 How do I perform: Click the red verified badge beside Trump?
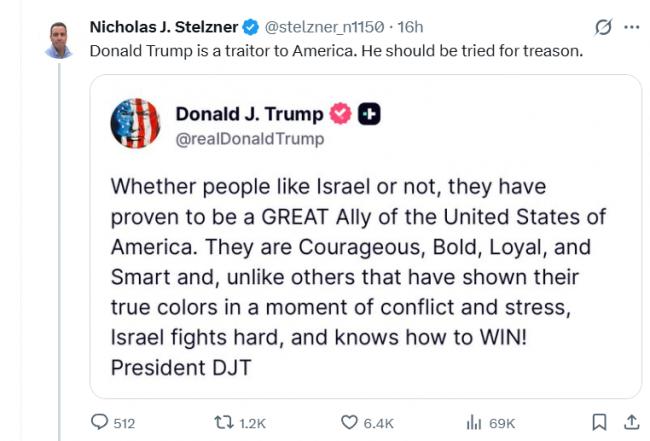(x=341, y=115)
